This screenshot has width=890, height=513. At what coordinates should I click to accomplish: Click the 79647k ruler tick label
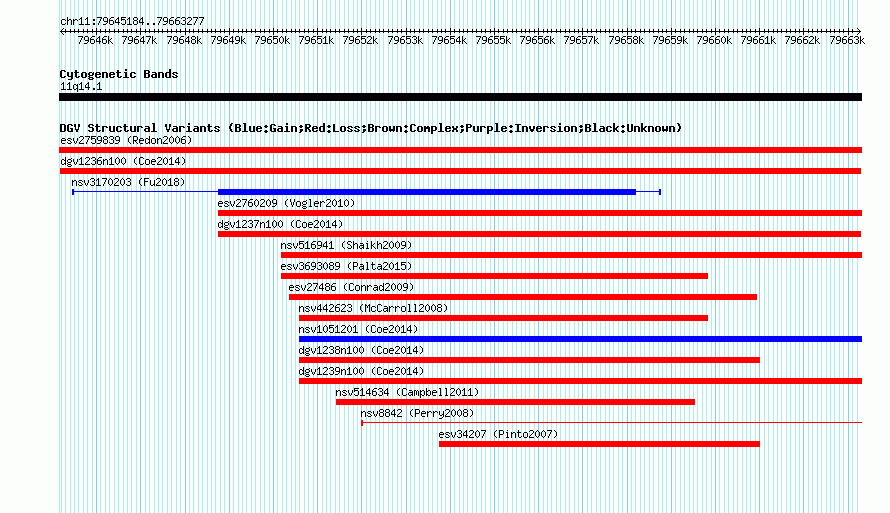139,40
